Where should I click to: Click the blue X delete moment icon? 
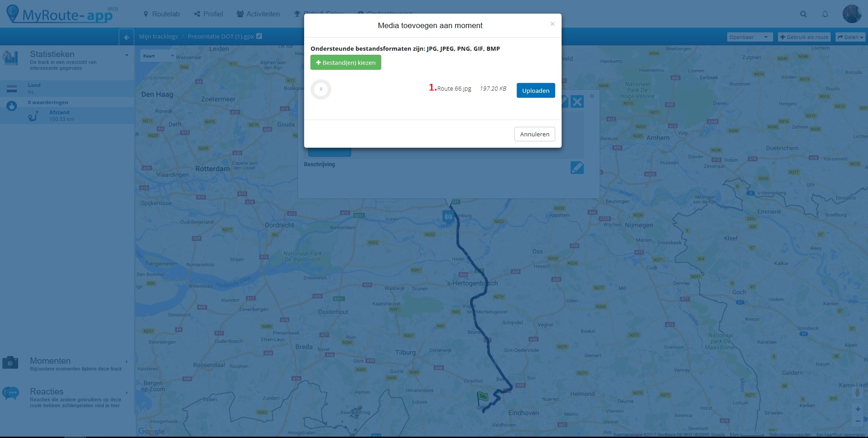[x=577, y=101]
